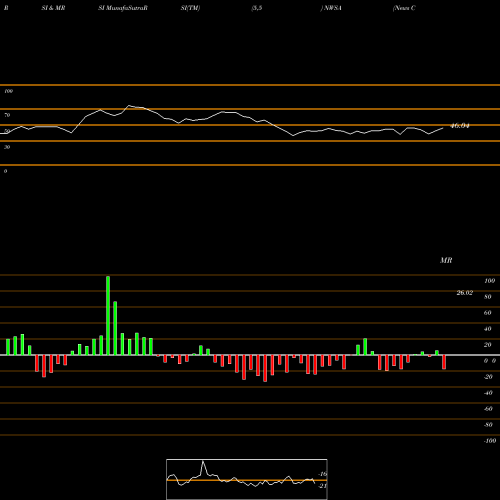
Task: Click the peak of the RSI line near 70
Action: (x=129, y=106)
